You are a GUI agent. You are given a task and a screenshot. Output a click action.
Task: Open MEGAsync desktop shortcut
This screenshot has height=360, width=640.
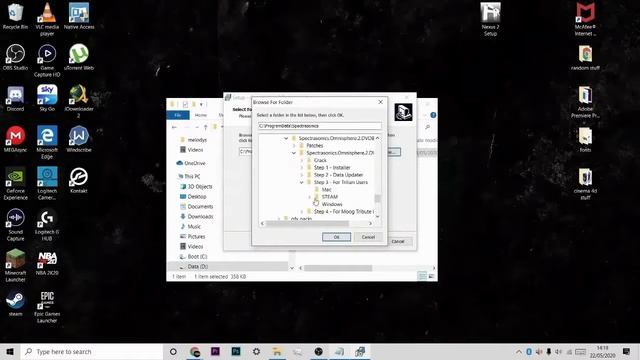tap(15, 139)
